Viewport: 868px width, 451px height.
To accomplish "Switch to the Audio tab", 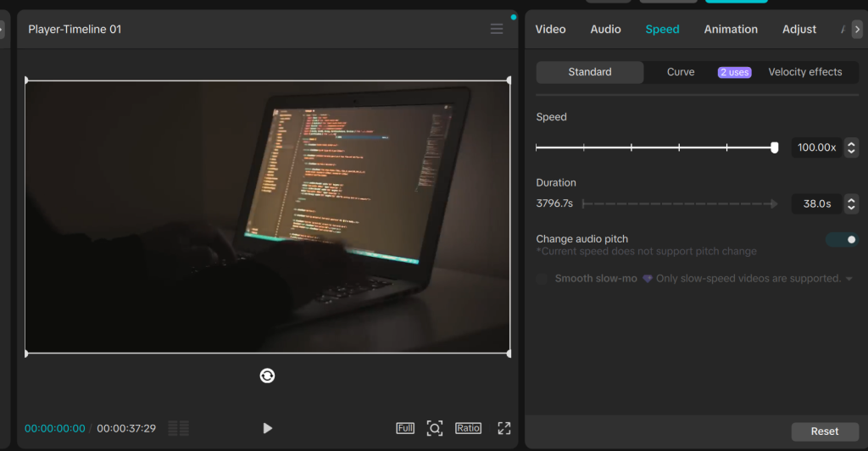I will click(605, 29).
